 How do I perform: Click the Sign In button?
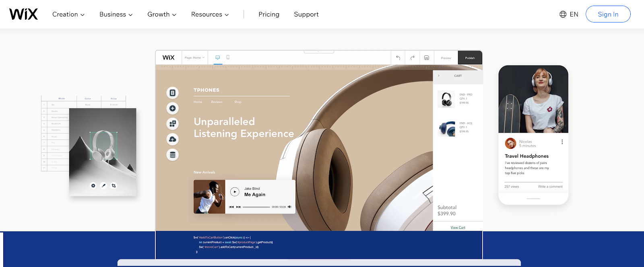[x=608, y=14]
